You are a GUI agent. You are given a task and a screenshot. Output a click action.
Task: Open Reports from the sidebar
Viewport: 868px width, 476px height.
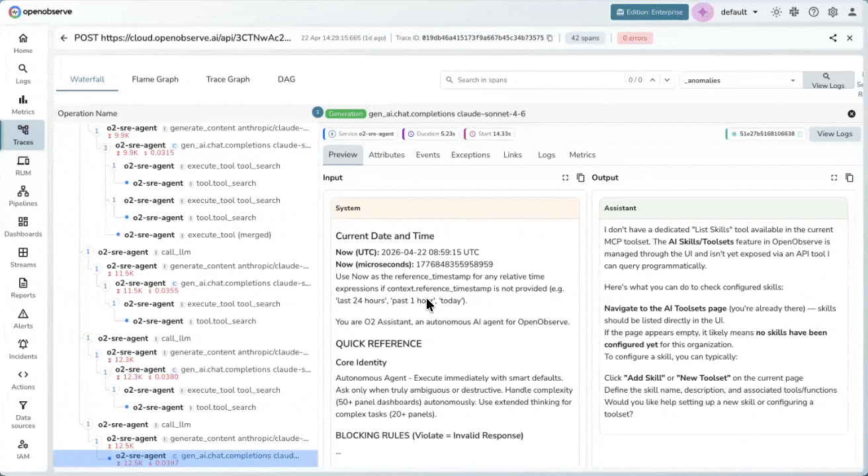coord(23,288)
